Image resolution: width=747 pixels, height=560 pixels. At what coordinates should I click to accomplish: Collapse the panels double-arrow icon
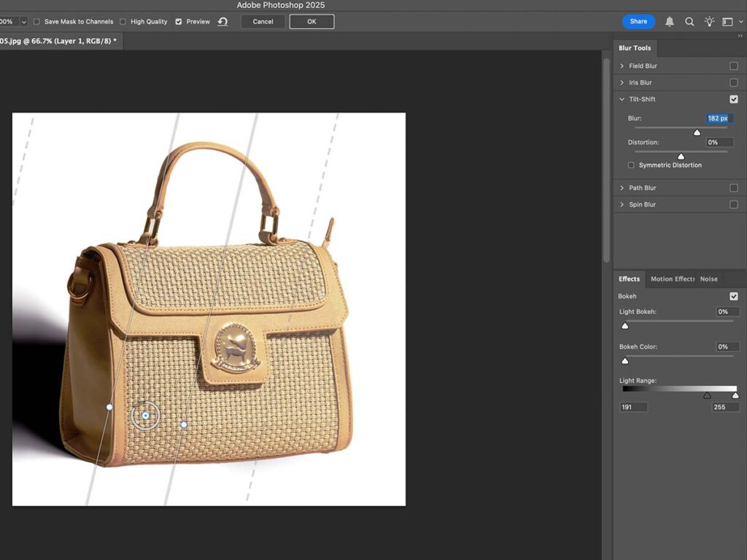[740, 36]
